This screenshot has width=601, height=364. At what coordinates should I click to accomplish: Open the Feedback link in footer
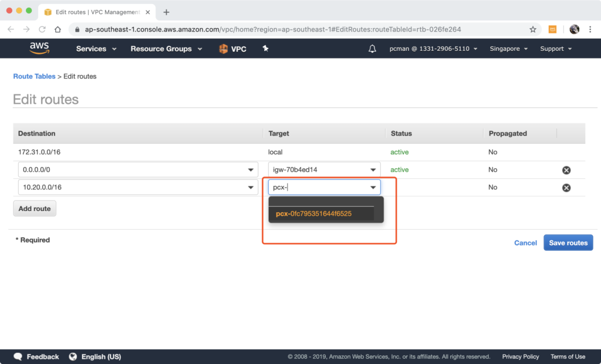(42, 357)
